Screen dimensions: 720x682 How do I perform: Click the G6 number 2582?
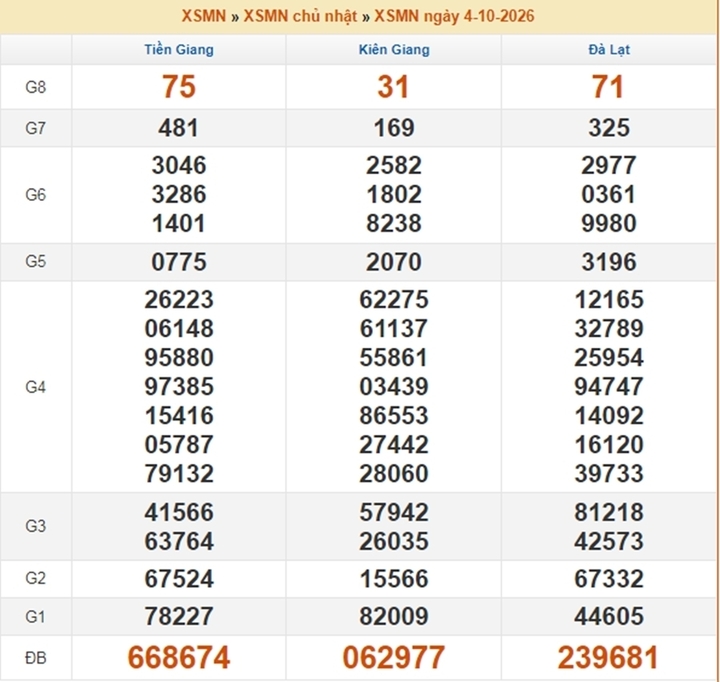pyautogui.click(x=394, y=165)
